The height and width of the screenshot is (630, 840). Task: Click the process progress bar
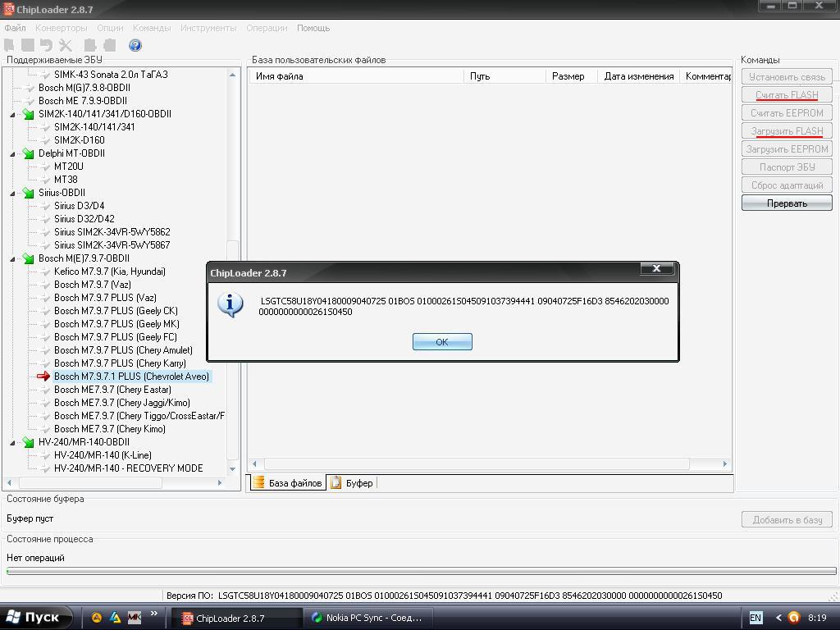click(x=421, y=572)
